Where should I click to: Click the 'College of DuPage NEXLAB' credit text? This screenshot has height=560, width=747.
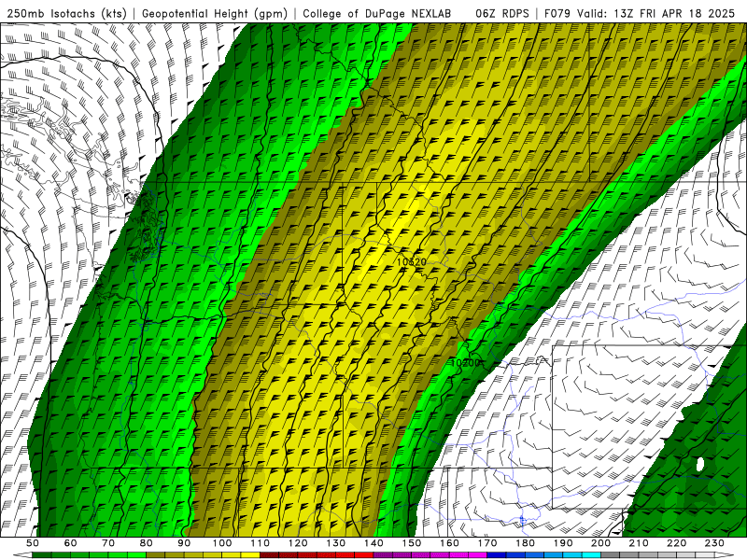(x=377, y=13)
